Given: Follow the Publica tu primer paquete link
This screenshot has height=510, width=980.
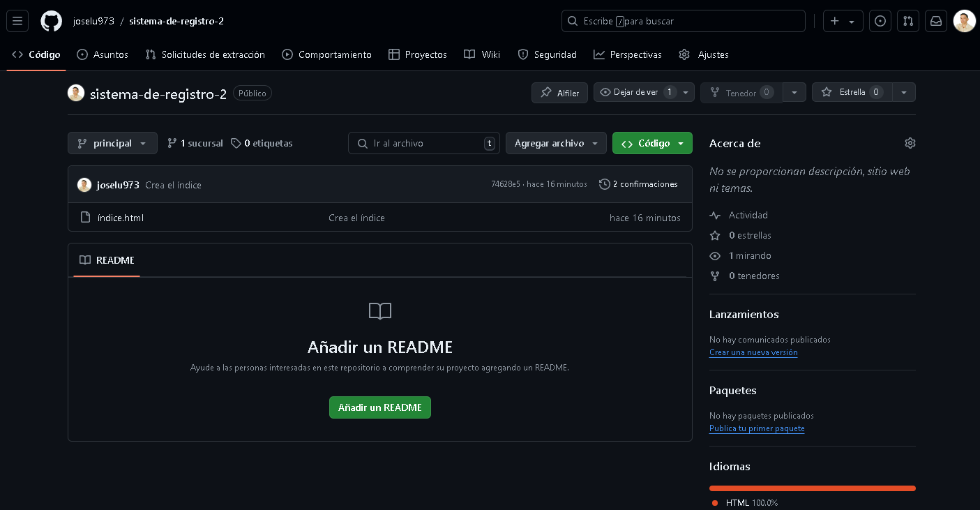Looking at the screenshot, I should pos(757,428).
